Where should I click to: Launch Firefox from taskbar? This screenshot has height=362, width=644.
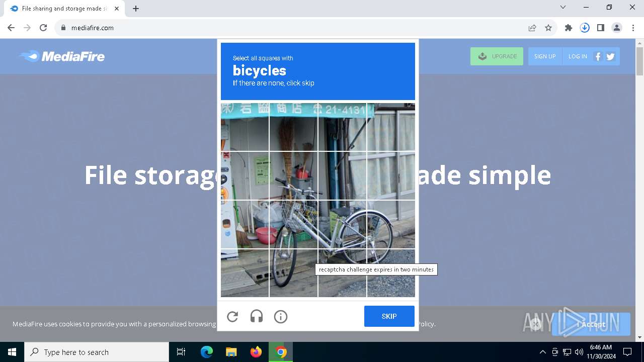pyautogui.click(x=256, y=352)
